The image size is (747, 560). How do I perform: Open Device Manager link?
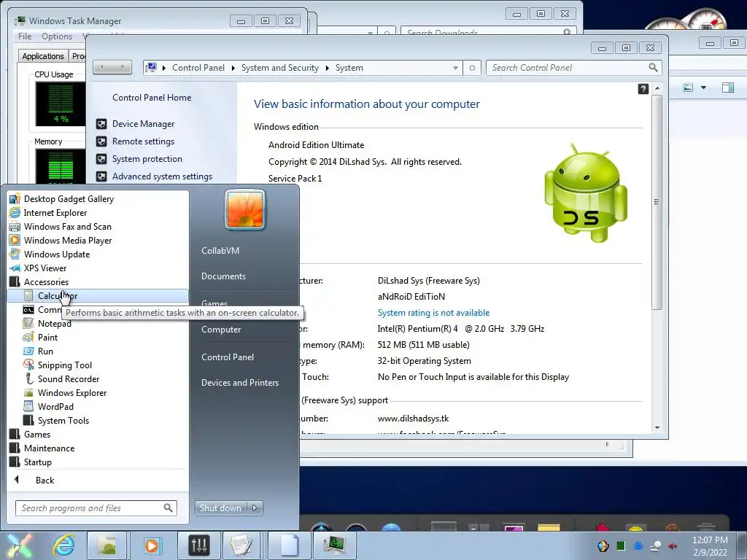pyautogui.click(x=144, y=124)
